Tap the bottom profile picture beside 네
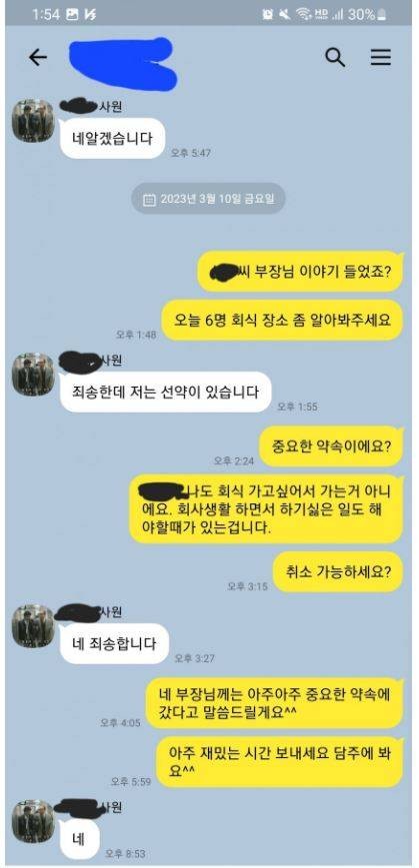This screenshot has height=868, width=419. [x=33, y=821]
